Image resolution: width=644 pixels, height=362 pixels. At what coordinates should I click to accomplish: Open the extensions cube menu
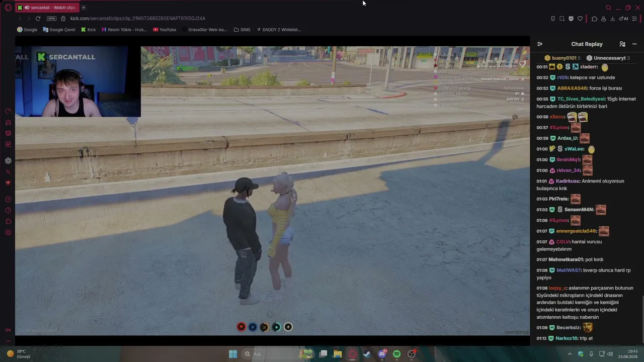[594, 19]
